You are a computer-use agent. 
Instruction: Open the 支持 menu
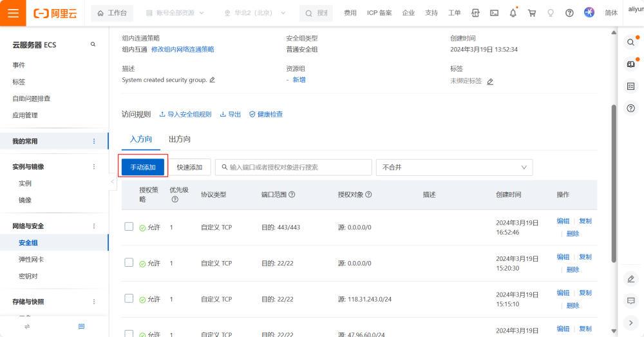(431, 13)
